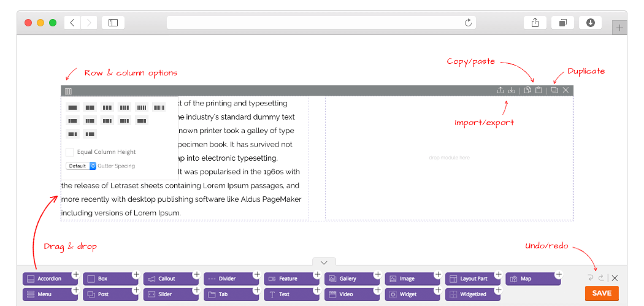Screen dimensions: 644x306
Task: Click the undo arrow icon
Action: (x=591, y=278)
